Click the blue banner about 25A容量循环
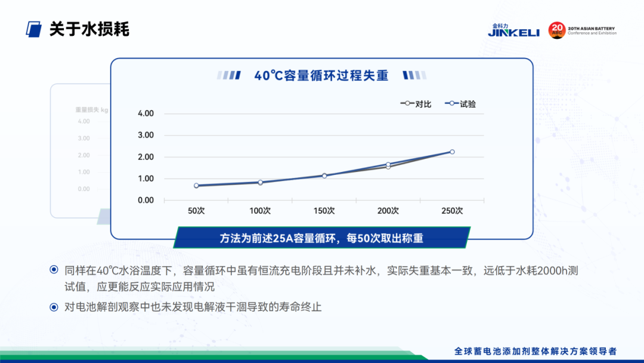Screen dimensions: 644x363 click(321, 238)
